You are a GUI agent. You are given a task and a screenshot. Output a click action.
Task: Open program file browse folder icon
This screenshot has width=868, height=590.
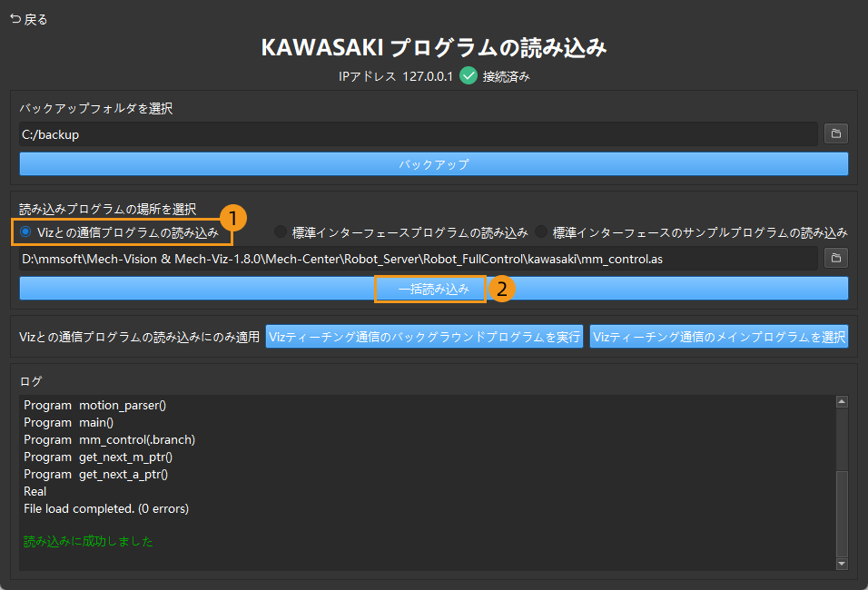836,259
